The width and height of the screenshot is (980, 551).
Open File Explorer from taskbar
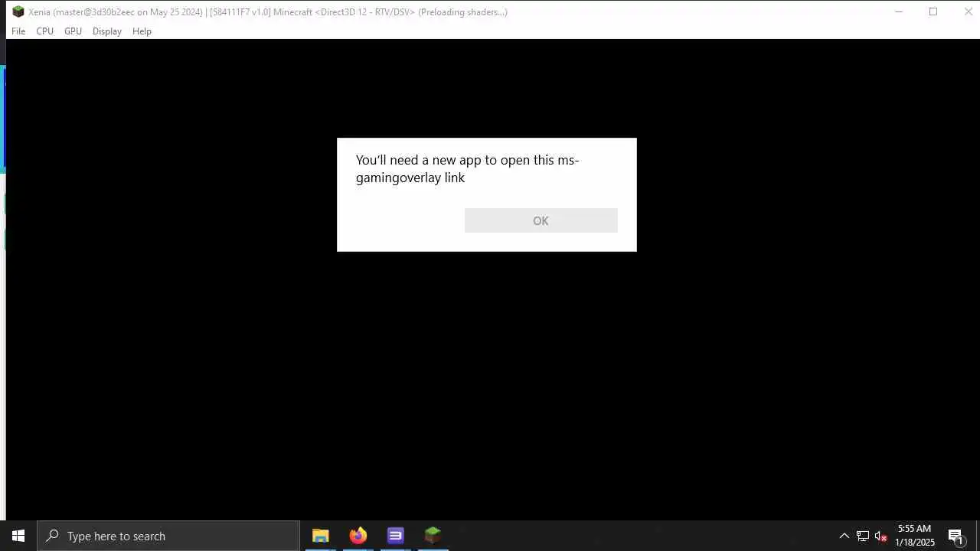[x=321, y=536]
